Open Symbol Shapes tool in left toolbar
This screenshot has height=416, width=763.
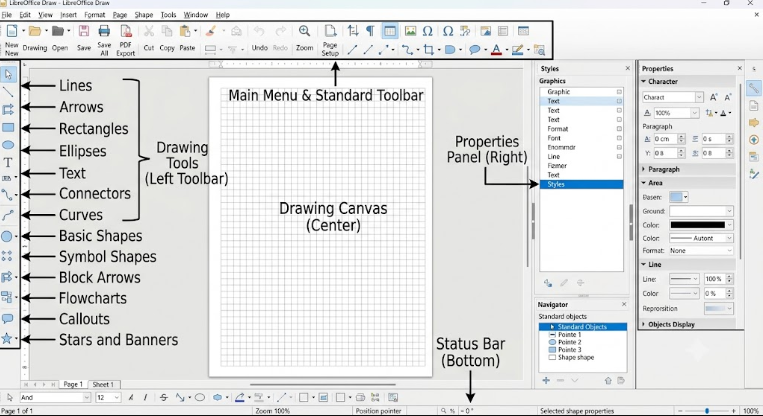[7, 255]
